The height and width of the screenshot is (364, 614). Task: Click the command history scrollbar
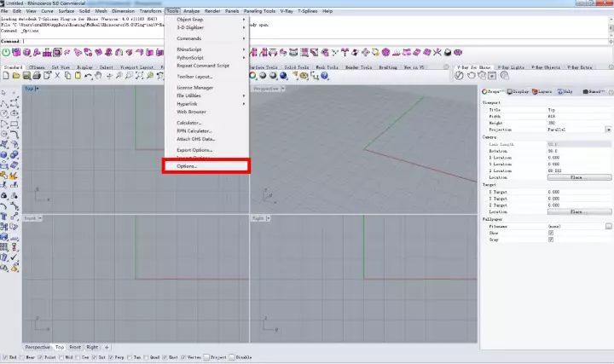[611, 27]
